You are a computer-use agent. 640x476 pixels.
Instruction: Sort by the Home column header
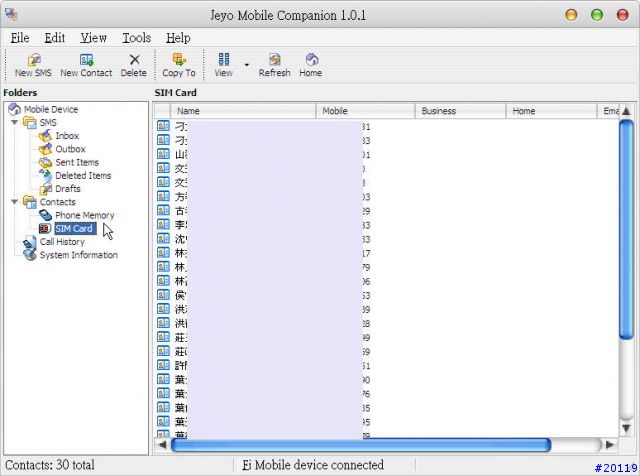tap(551, 111)
